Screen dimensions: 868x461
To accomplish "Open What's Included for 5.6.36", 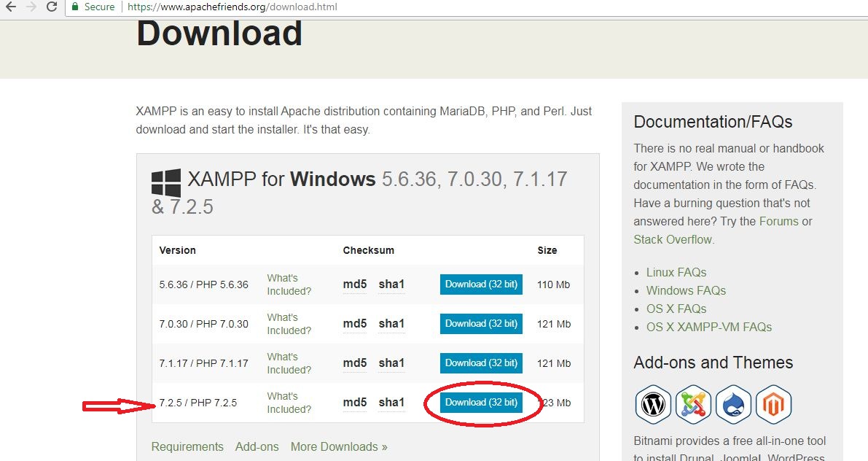I will click(289, 284).
